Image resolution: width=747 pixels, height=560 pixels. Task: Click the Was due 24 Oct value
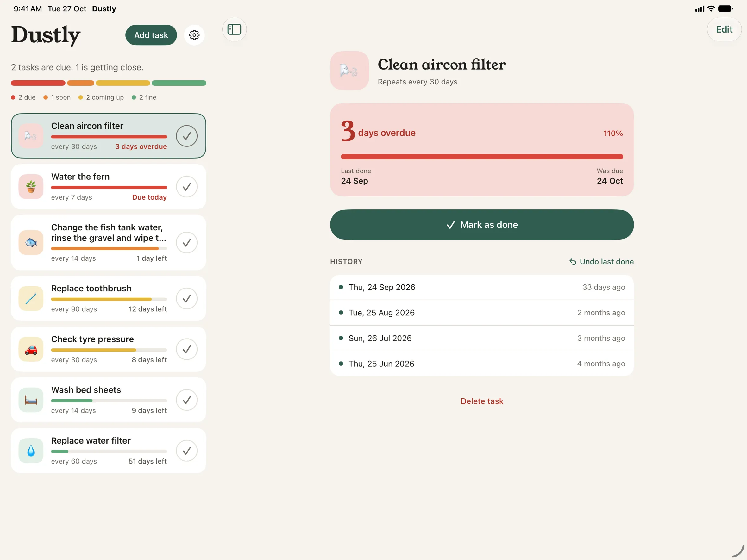coord(610,181)
